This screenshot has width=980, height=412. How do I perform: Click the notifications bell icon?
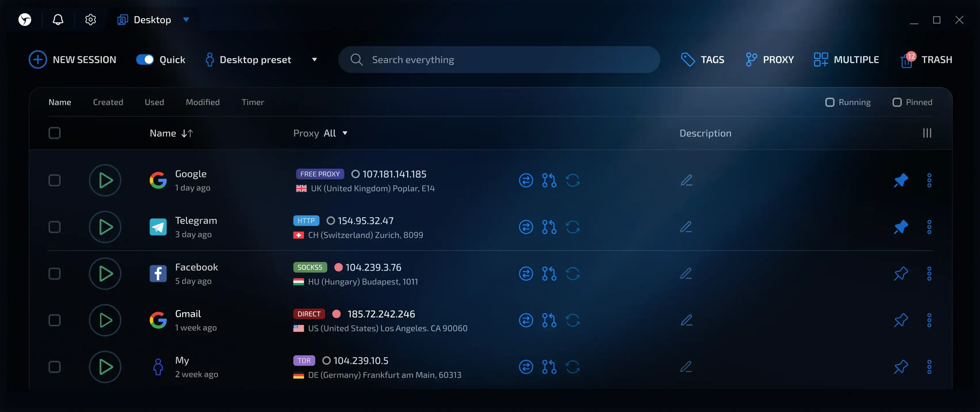58,20
